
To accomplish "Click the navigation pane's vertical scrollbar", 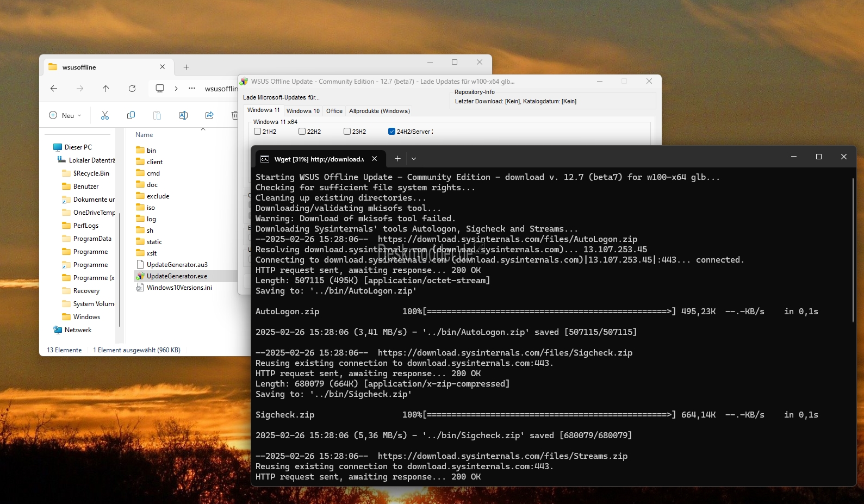I will tap(120, 270).
